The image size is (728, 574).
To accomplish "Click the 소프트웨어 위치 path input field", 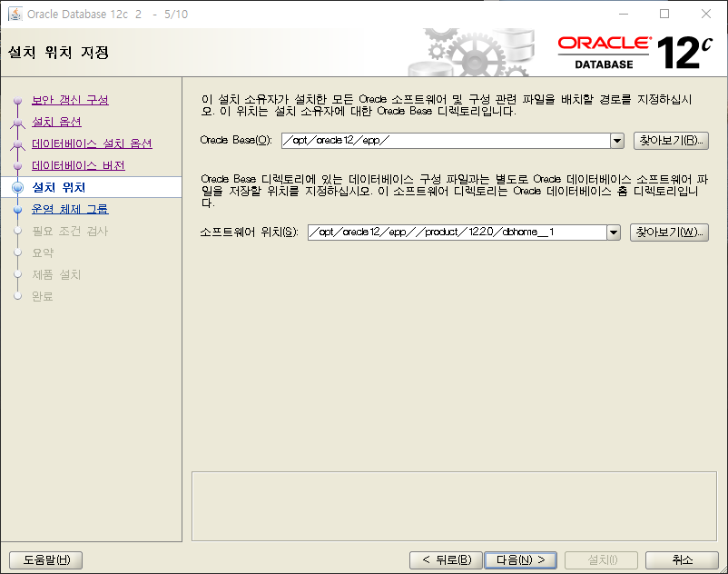I will [x=457, y=233].
